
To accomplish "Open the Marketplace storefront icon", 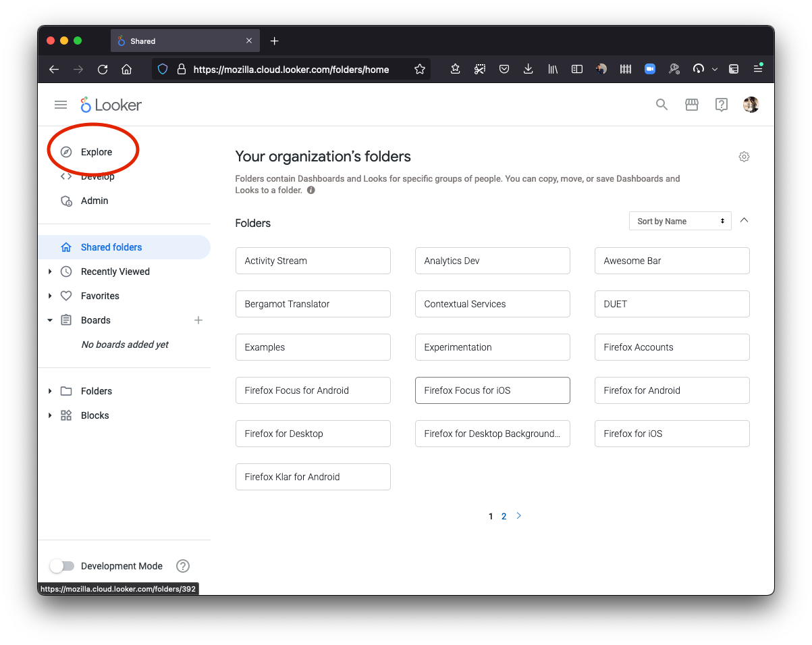I will (691, 105).
